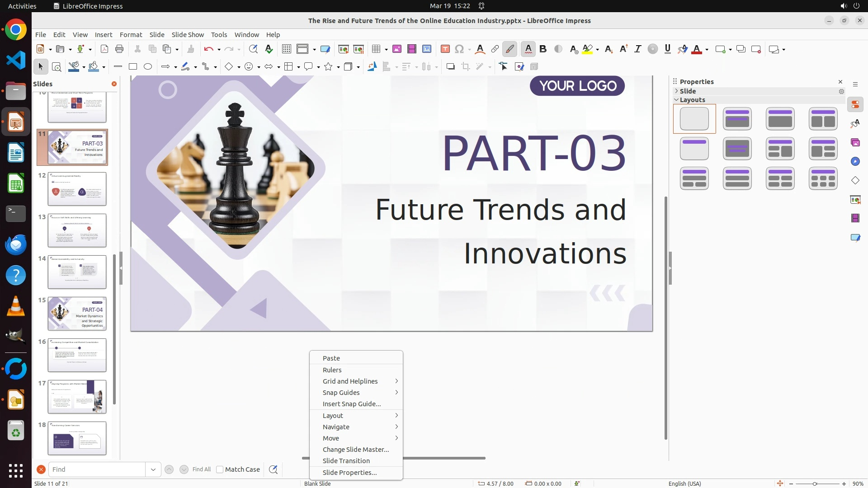
Task: Select slide 15 PART-04 thumbnail
Action: (x=77, y=314)
